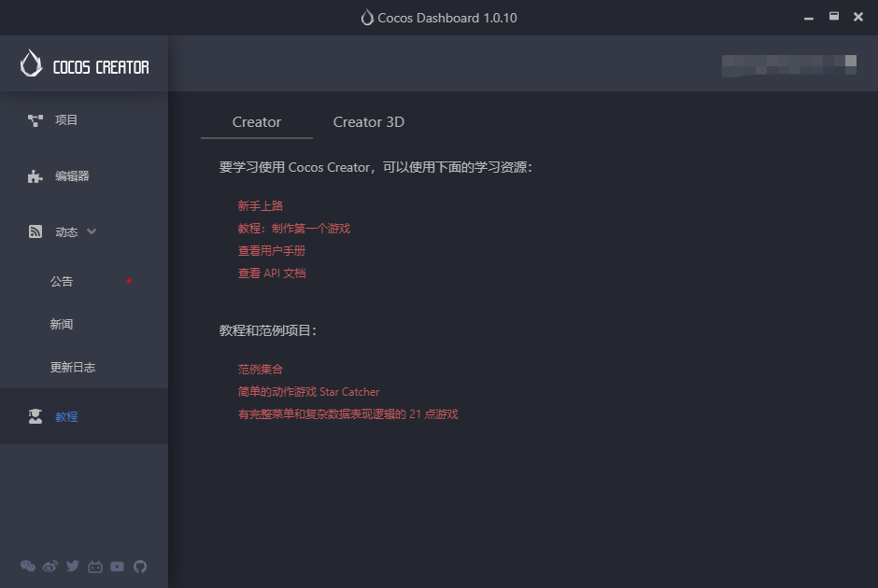This screenshot has height=588, width=878.
Task: Click the 编辑器 puzzle piece icon
Action: 35,176
